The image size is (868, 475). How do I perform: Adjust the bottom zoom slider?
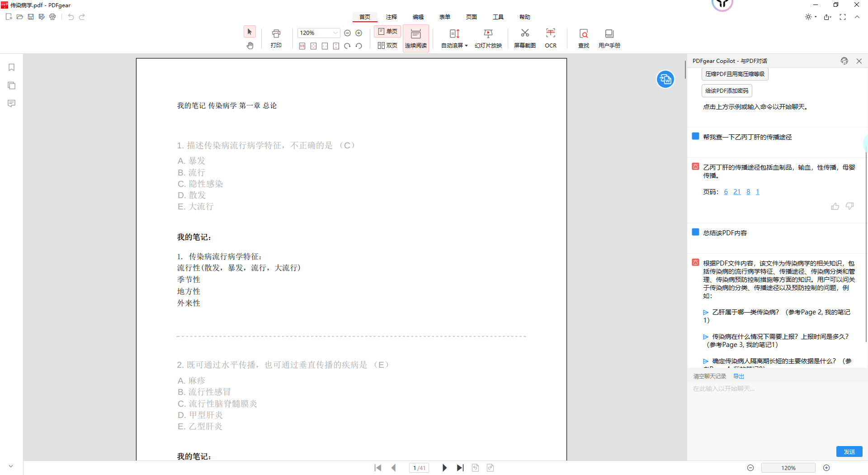coord(788,468)
